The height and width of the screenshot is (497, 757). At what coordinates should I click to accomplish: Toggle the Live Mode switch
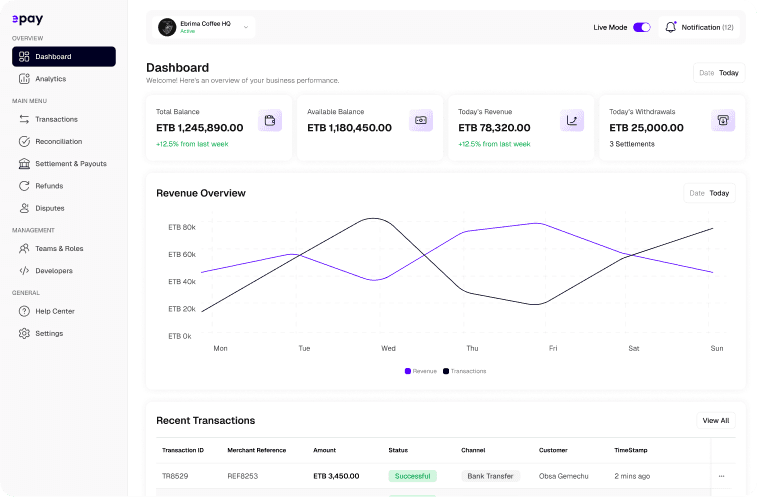point(642,28)
